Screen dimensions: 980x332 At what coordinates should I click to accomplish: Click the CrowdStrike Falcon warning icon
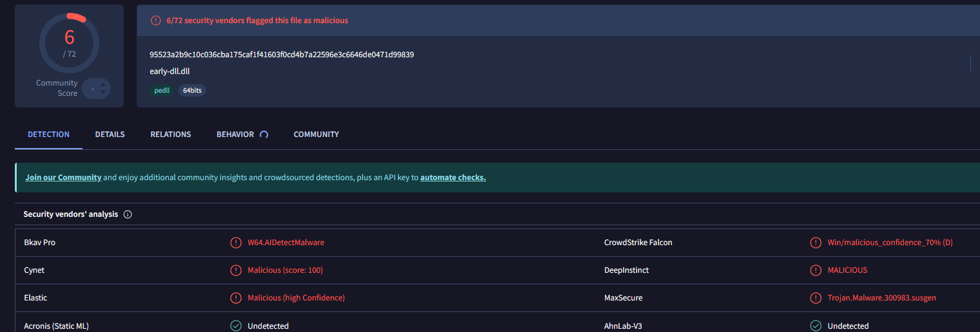pyautogui.click(x=816, y=243)
